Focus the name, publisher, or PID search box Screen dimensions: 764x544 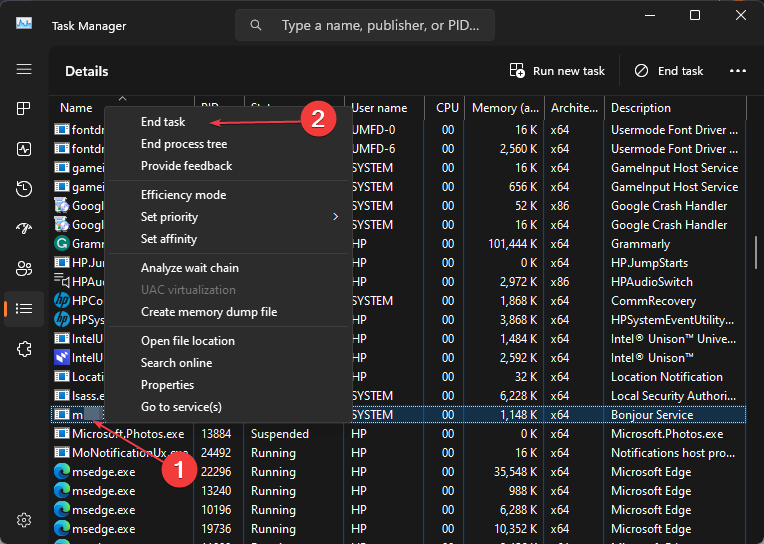[x=365, y=25]
